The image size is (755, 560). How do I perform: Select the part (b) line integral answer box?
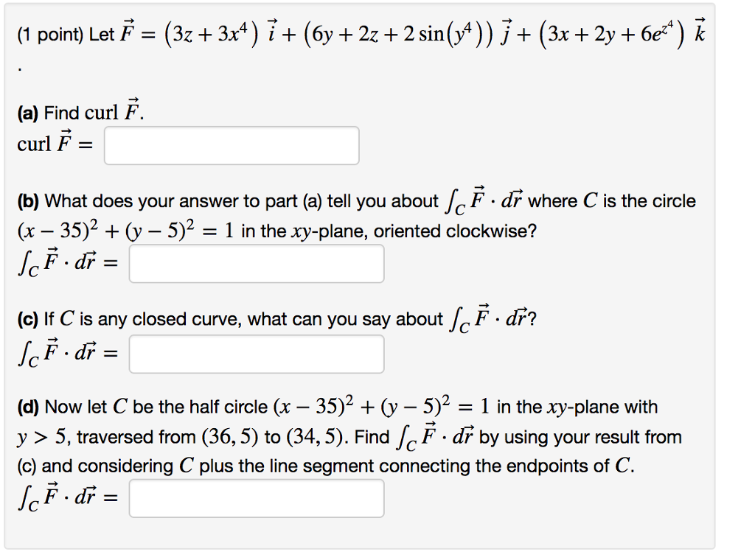256,263
